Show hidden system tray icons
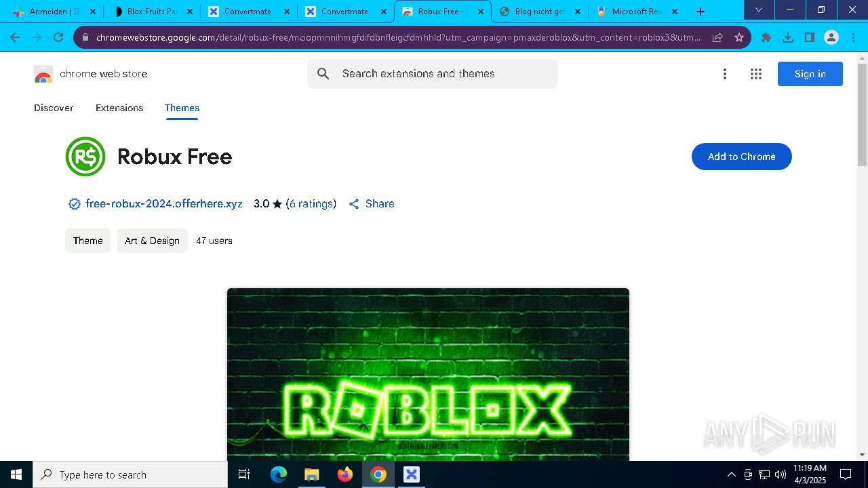Viewport: 868px width, 488px height. coord(731,474)
